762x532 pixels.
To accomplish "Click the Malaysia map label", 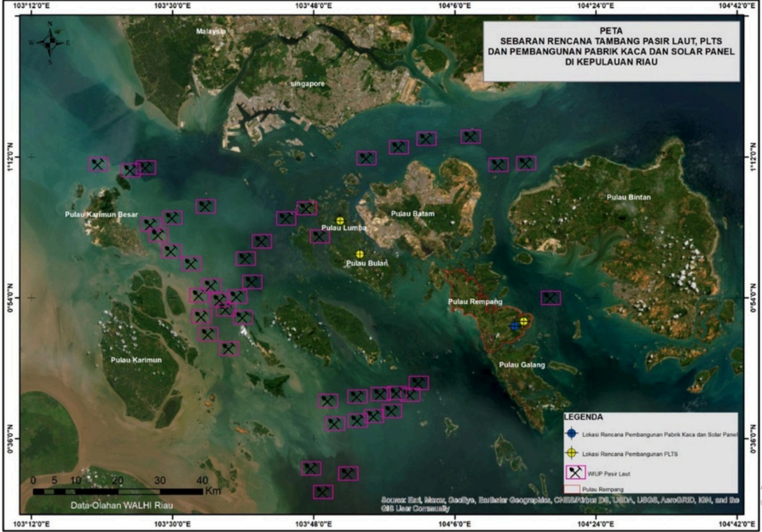I will (x=210, y=31).
